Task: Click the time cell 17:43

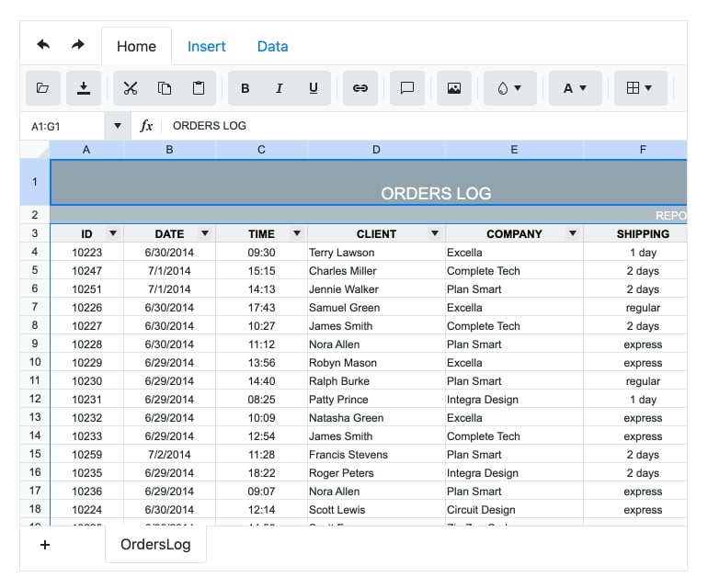Action: coord(261,307)
